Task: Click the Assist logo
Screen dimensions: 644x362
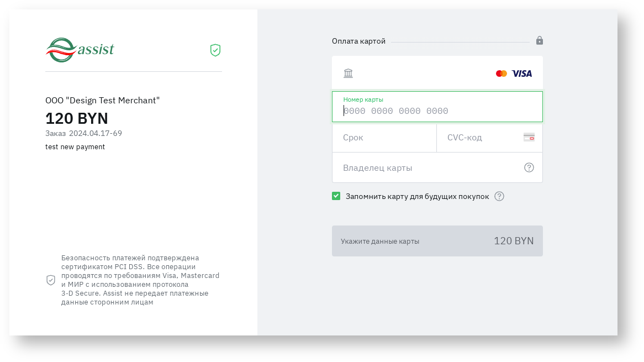Action: [x=80, y=50]
